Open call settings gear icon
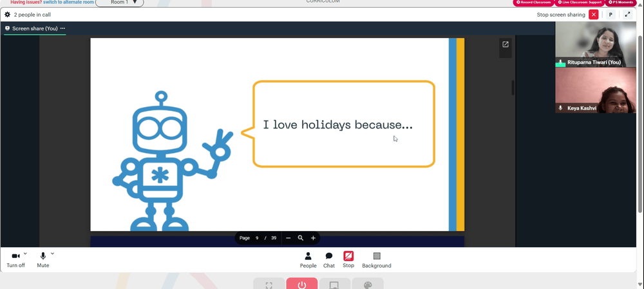Image resolution: width=644 pixels, height=289 pixels. 7,15
